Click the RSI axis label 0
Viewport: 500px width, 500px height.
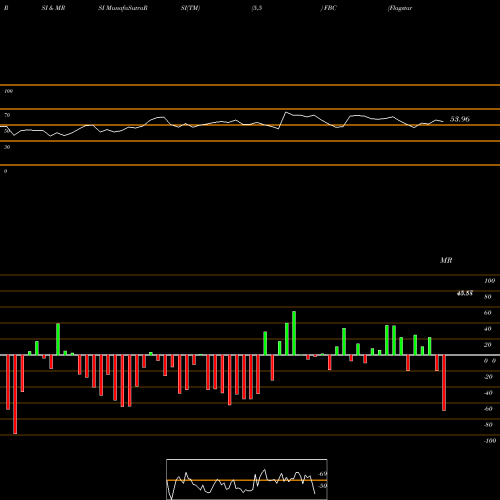point(5,171)
